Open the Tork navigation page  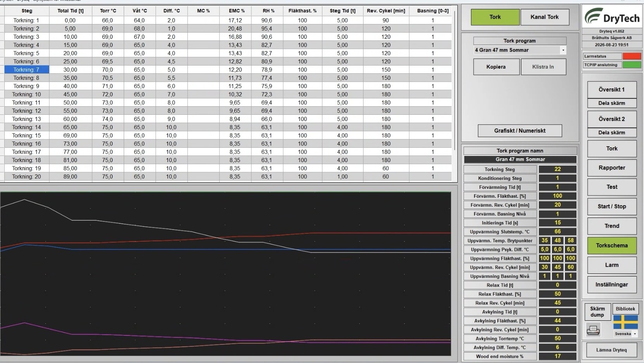(x=612, y=149)
